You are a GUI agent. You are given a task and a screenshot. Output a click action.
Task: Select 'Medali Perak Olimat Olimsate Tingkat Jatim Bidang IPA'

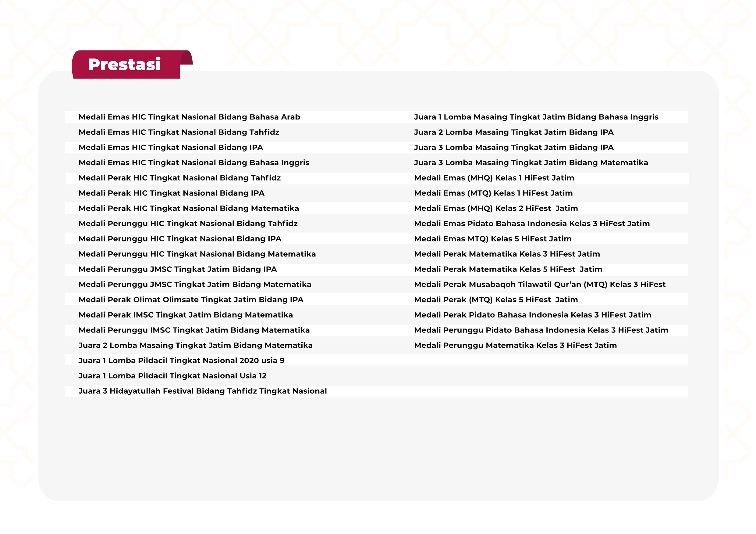click(191, 300)
